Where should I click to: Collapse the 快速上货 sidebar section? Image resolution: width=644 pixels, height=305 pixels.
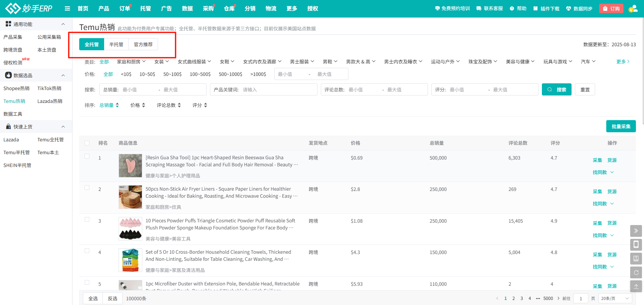(63, 127)
